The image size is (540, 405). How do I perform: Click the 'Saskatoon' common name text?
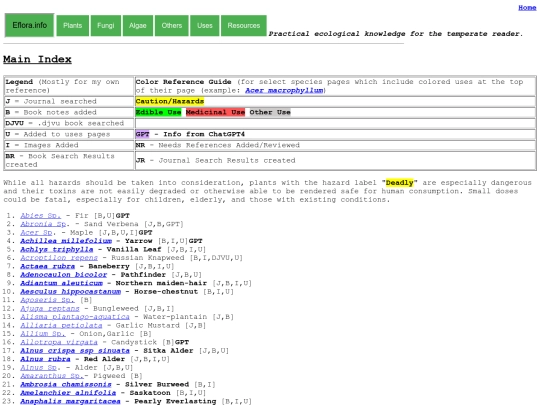coord(150,393)
